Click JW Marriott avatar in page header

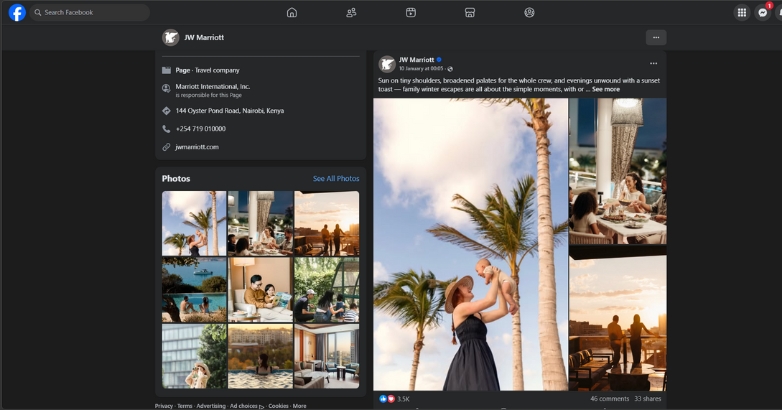pyautogui.click(x=171, y=37)
